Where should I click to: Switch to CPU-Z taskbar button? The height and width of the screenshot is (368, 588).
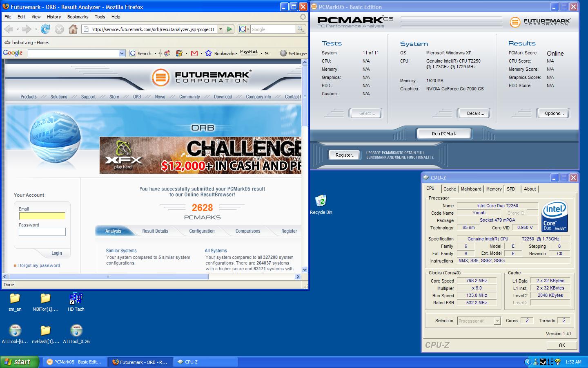click(206, 362)
